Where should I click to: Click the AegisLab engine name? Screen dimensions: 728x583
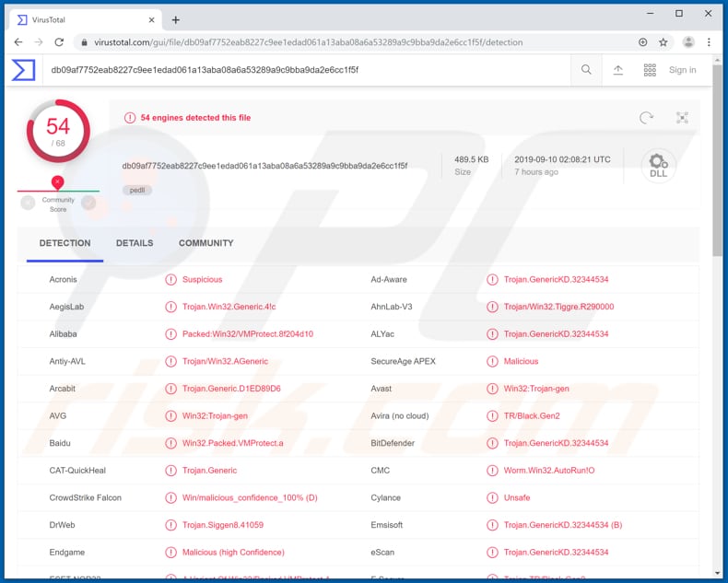[x=66, y=307]
